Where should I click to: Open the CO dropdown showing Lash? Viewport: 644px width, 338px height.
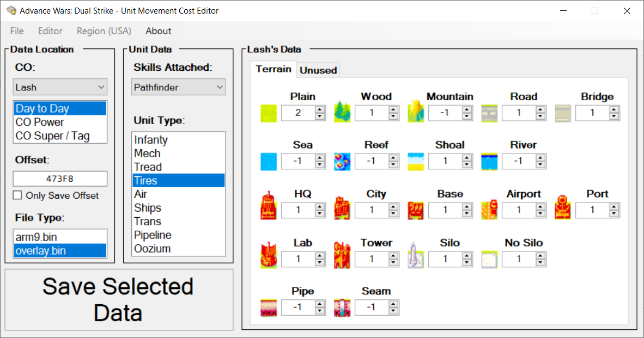pyautogui.click(x=60, y=87)
